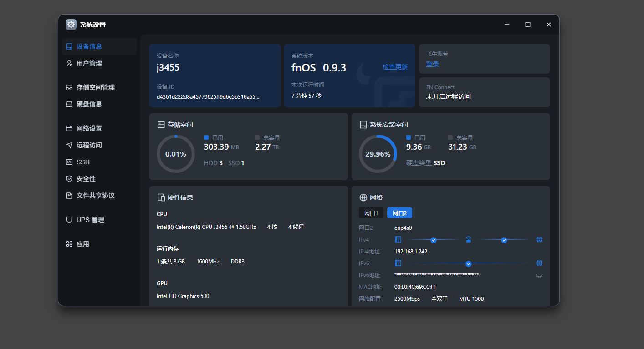Screen dimensions: 644x349
Task: Open 设备信息 in the sidebar
Action: (x=99, y=46)
